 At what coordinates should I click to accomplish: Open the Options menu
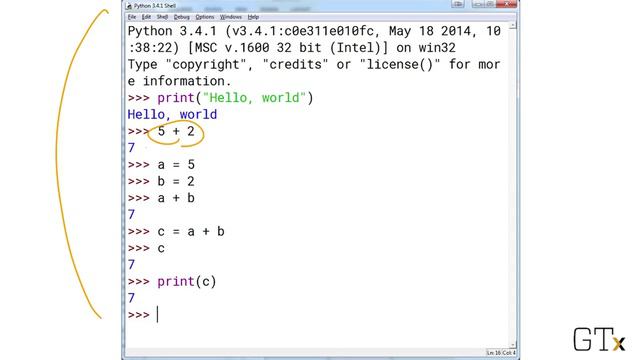[x=204, y=17]
